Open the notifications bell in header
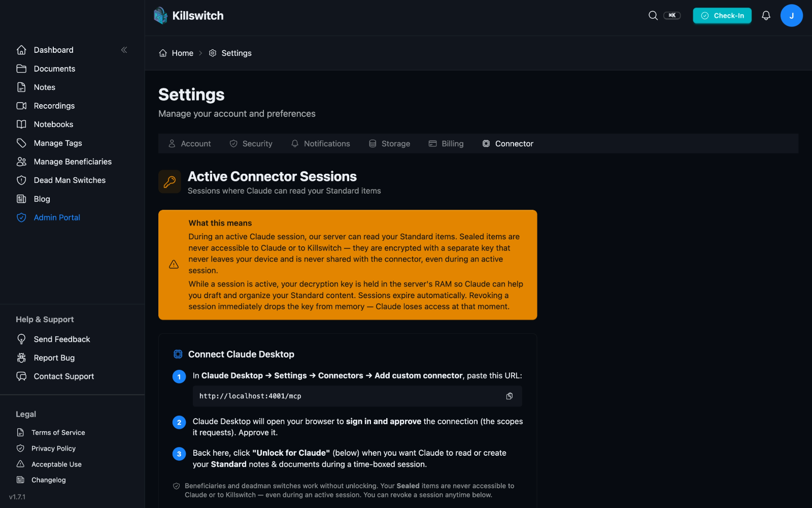The width and height of the screenshot is (812, 508). click(x=766, y=16)
